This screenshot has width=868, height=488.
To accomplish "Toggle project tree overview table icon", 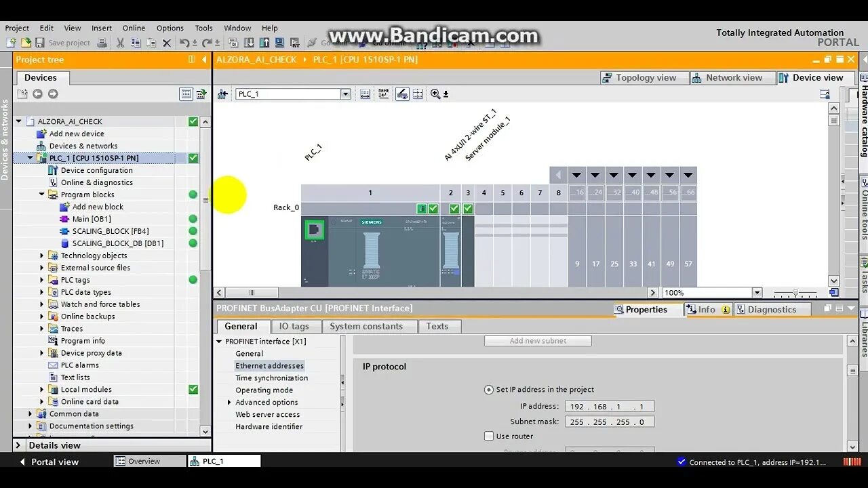I will (x=186, y=94).
